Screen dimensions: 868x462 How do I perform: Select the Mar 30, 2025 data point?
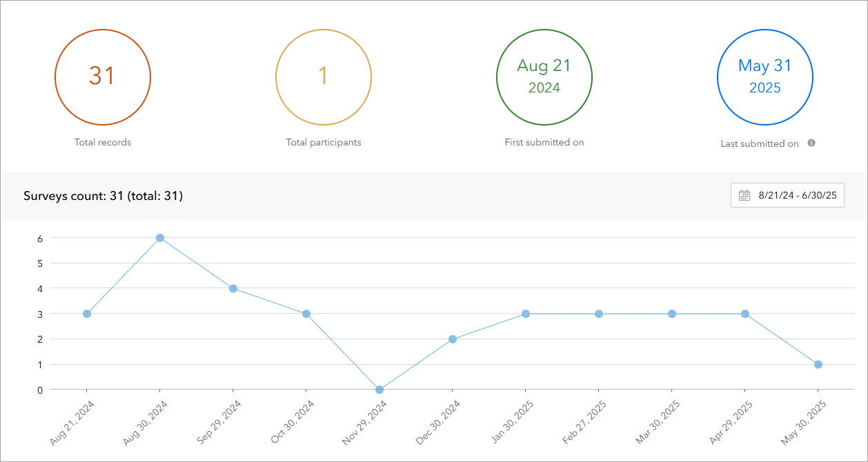(x=672, y=314)
